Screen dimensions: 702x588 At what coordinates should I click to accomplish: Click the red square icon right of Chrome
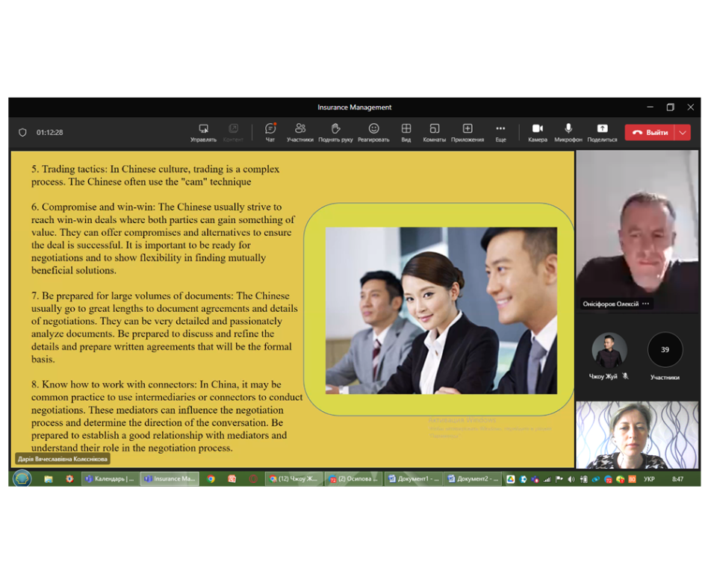pyautogui.click(x=232, y=479)
